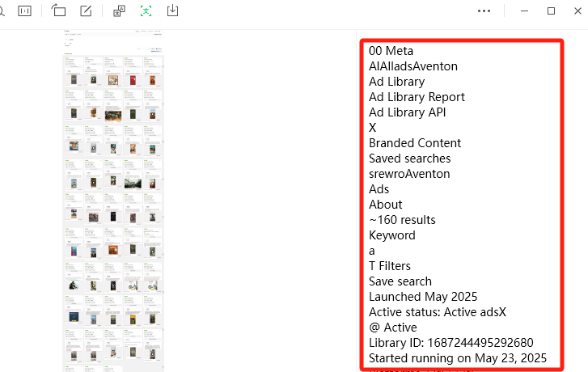
Task: Select the text '~160 results'
Action: pos(402,220)
